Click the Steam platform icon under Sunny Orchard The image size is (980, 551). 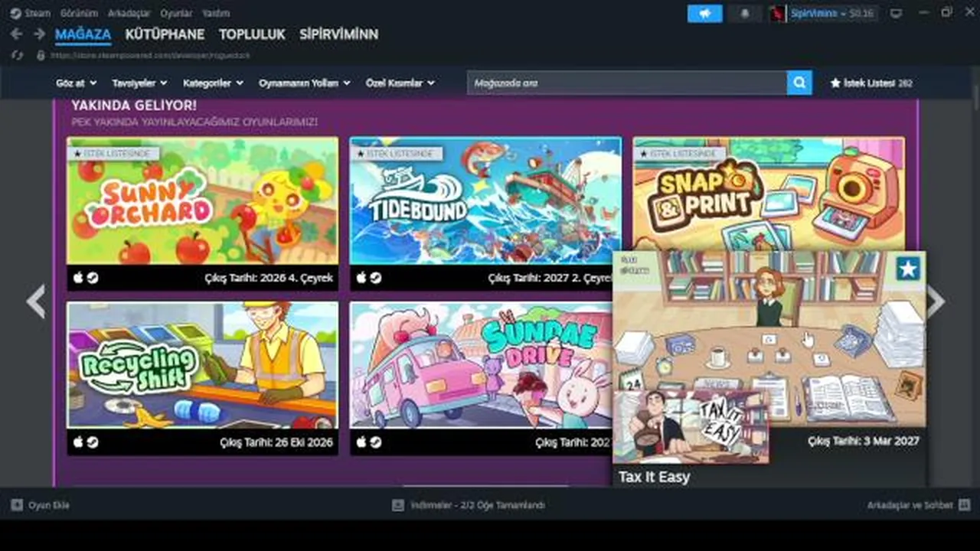pyautogui.click(x=92, y=278)
